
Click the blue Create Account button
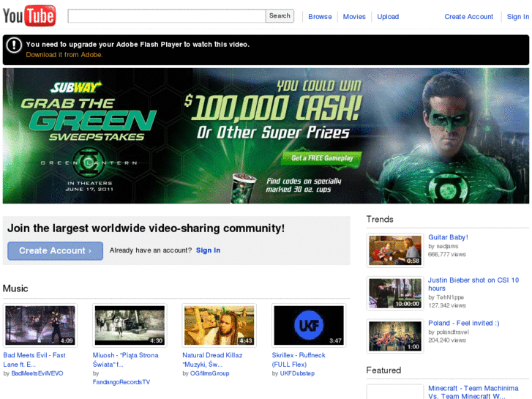56,251
